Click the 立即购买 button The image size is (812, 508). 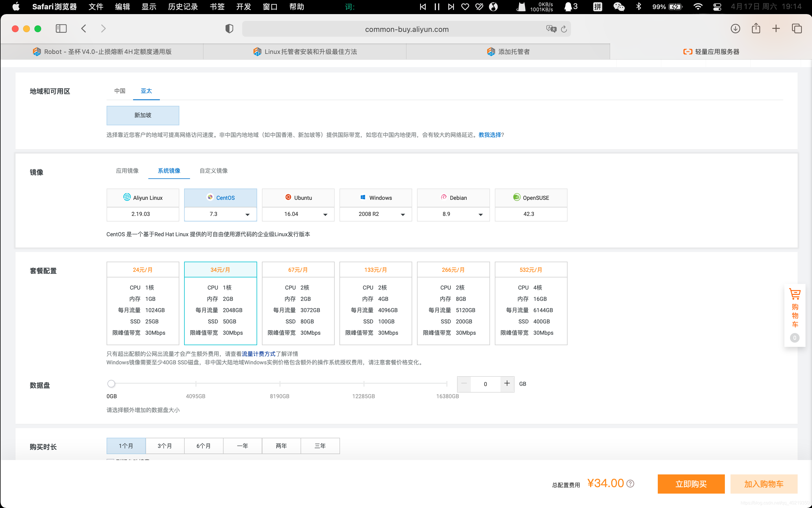(691, 484)
